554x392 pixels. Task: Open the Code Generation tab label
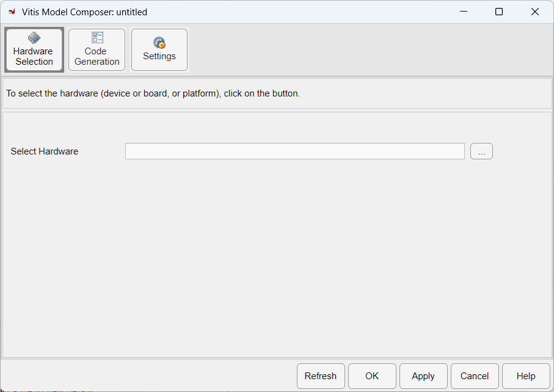tap(97, 56)
